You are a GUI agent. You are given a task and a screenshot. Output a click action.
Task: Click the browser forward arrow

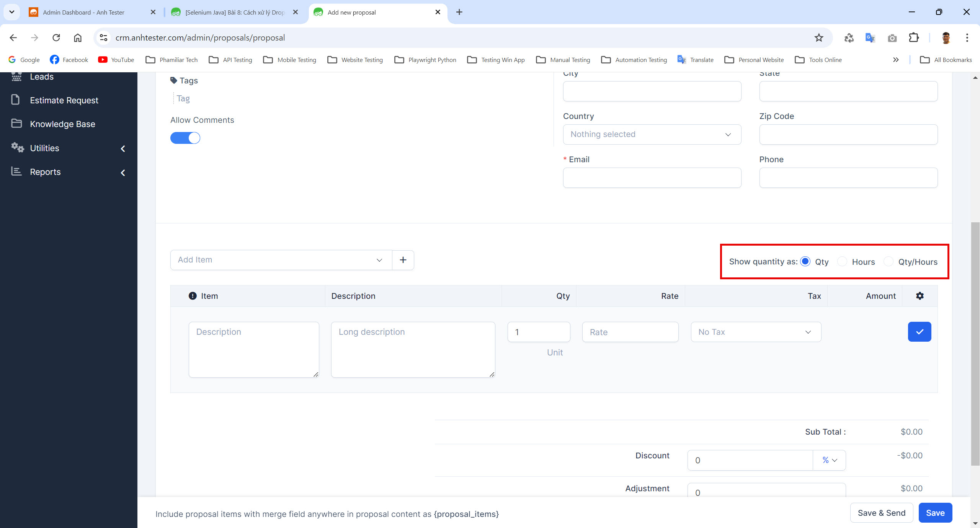click(x=35, y=37)
